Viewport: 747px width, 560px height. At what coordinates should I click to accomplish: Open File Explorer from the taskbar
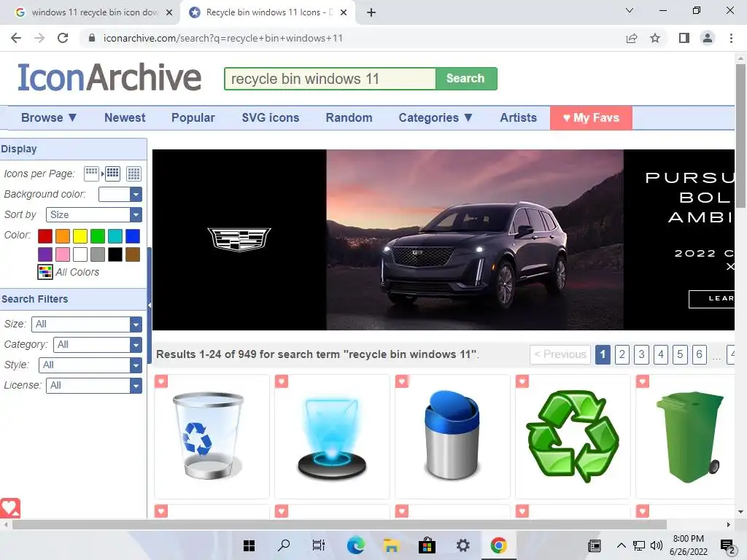391,545
